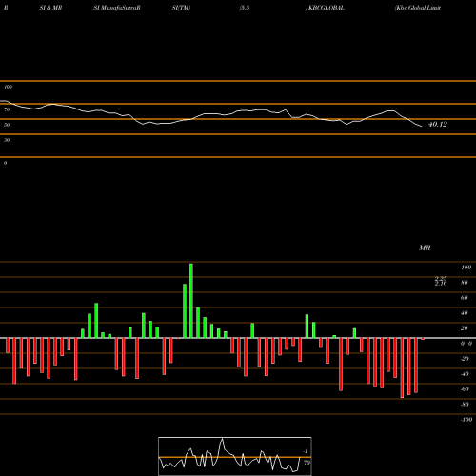Click the -60 label on the MR axis

click(465, 389)
